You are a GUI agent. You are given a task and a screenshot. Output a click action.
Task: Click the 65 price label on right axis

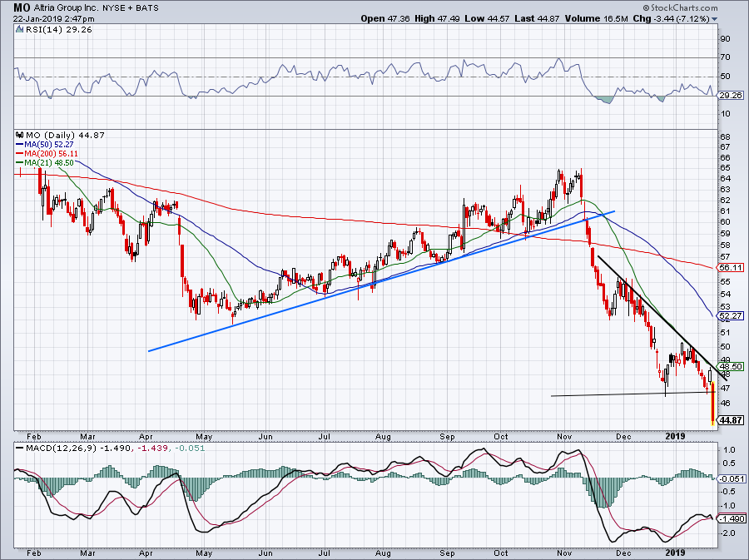coord(725,168)
